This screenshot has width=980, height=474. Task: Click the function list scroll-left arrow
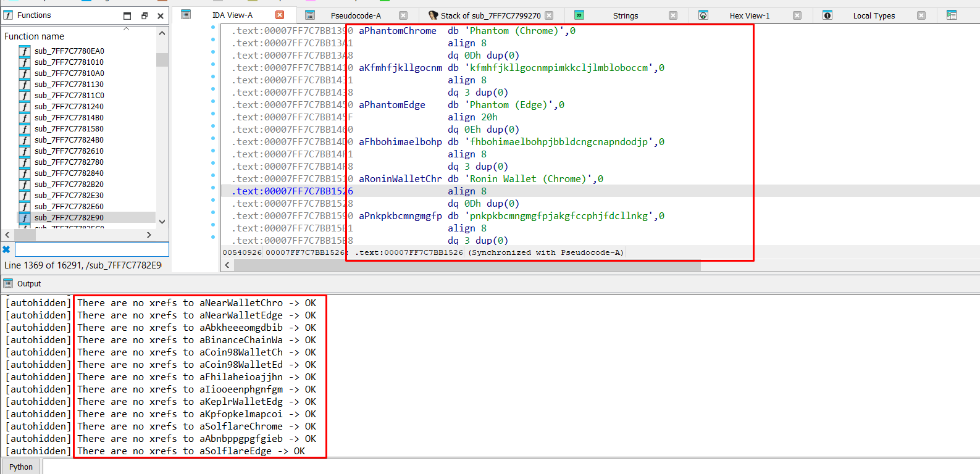coord(7,235)
